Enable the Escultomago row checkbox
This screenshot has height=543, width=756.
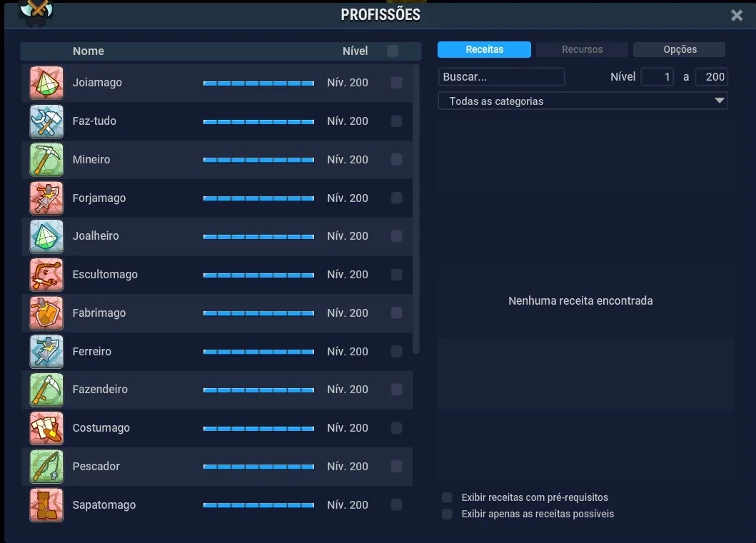point(397,275)
